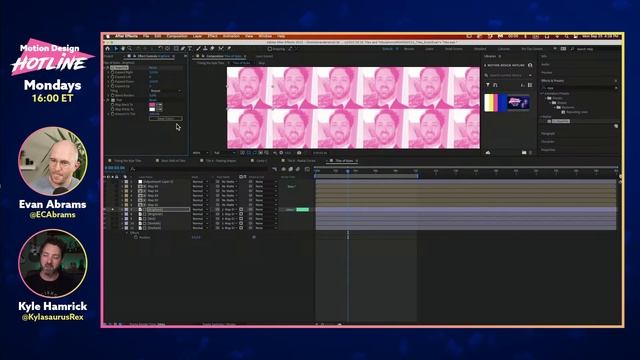This screenshot has height=360, width=640.
Task: Select the Pen tool
Action: click(x=183, y=48)
